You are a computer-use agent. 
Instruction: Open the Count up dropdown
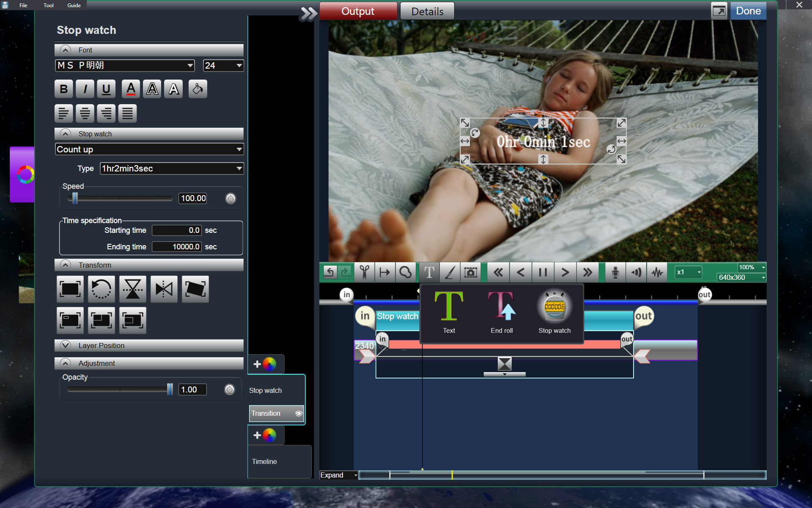149,149
